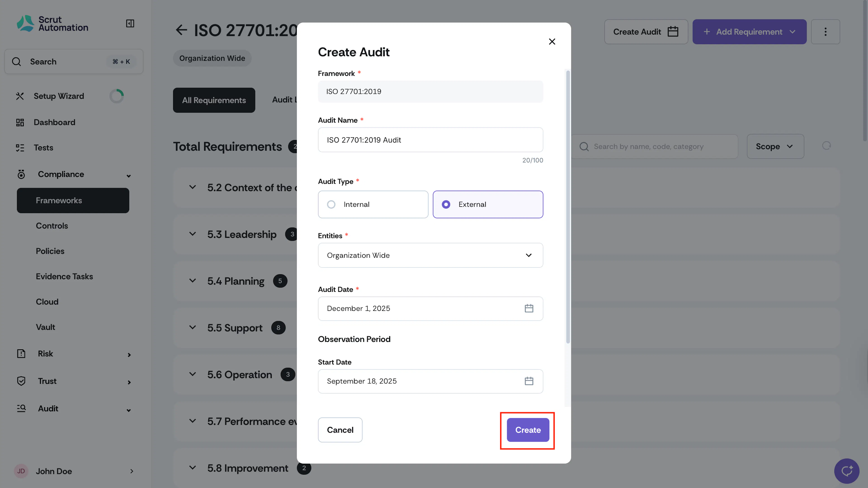
Task: Select the Internal audit type
Action: (373, 204)
